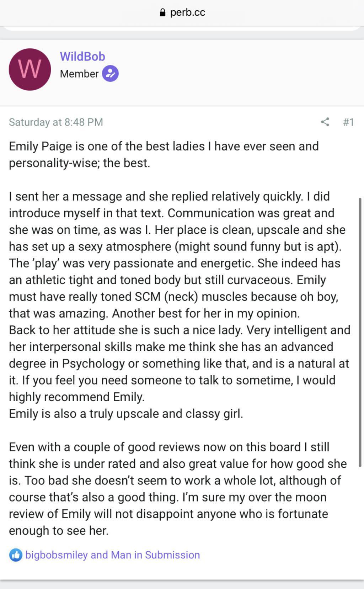Screen dimensions: 364x589
Task: Click the Member title under WildBob
Action: 79,74
